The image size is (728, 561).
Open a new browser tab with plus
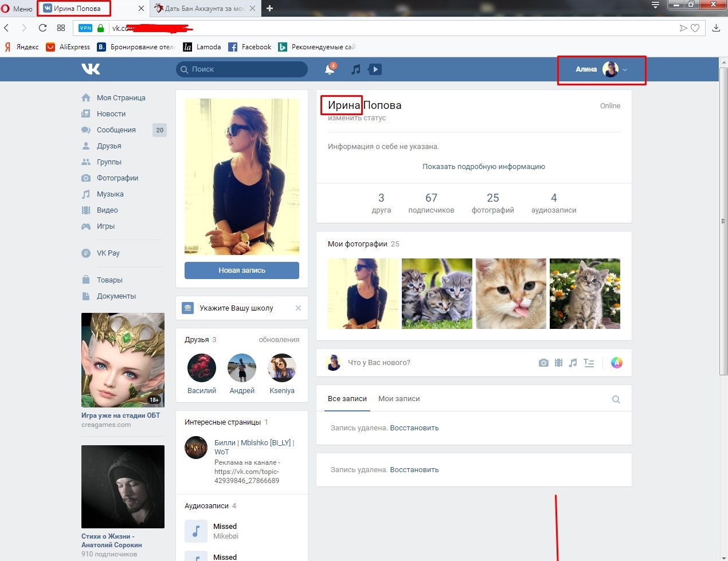(x=269, y=8)
